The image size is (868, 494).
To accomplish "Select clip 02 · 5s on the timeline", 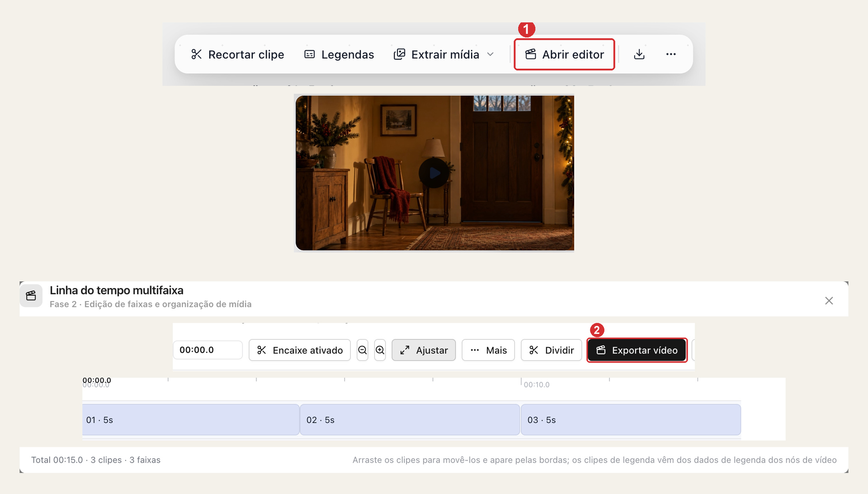I will pyautogui.click(x=410, y=419).
